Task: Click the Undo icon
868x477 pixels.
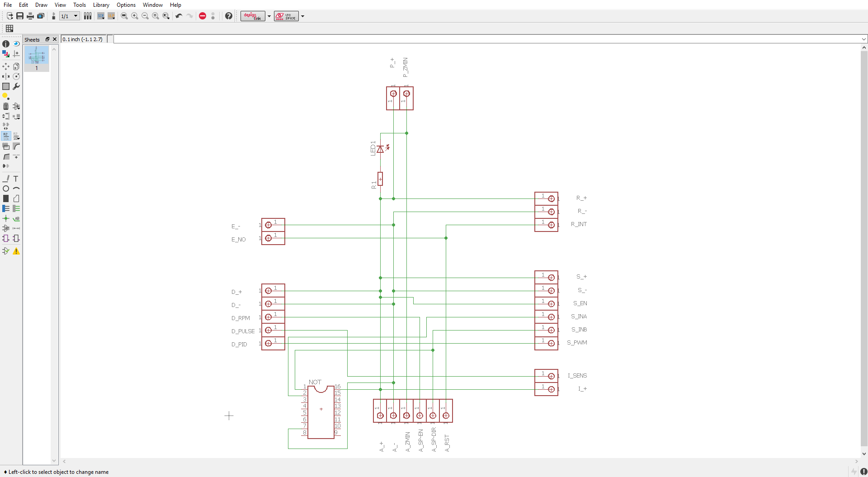Action: tap(178, 16)
